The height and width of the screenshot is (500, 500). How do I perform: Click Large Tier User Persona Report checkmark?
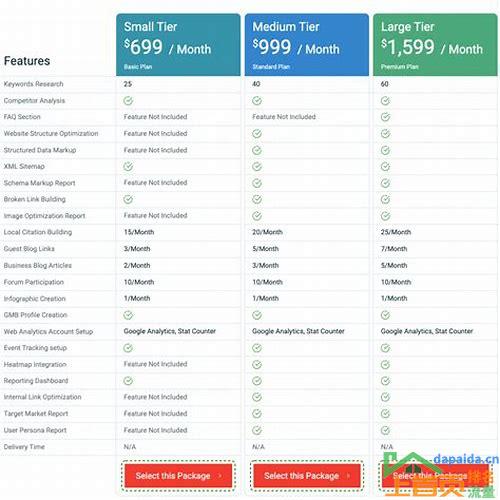(385, 430)
